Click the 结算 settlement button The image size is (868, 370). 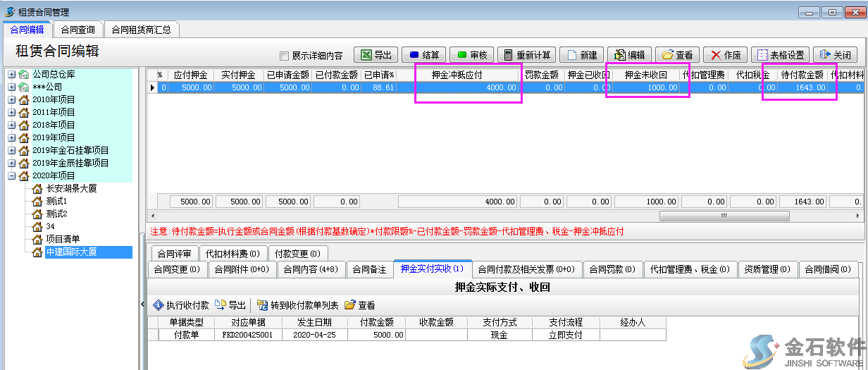423,55
